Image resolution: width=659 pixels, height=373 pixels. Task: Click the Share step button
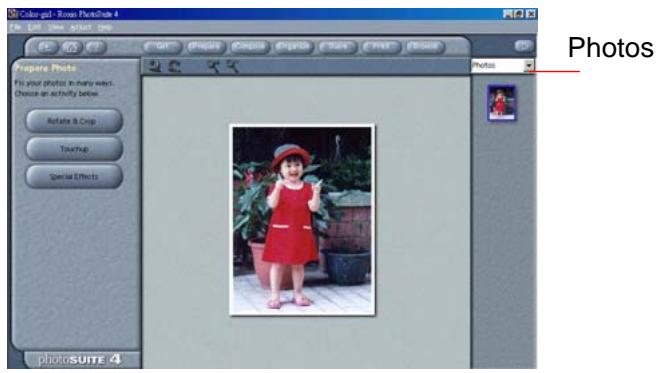tap(337, 47)
